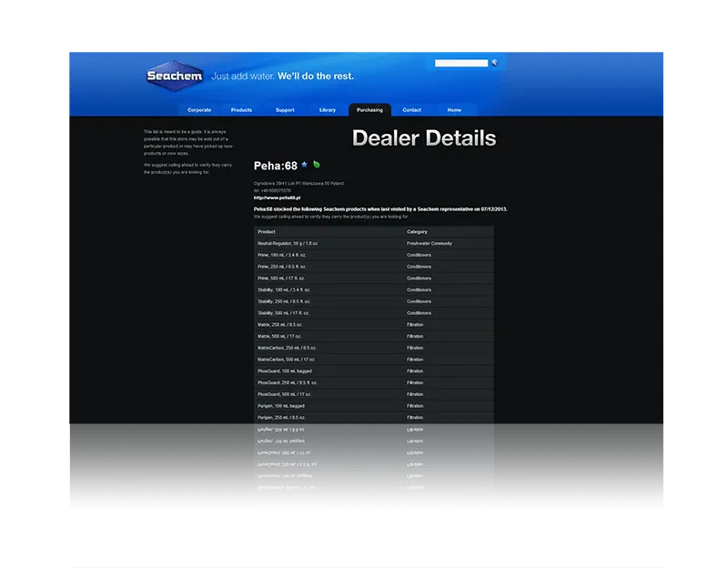Click the Freshwater Community category cell
Screen dimensions: 728x568
430,243
